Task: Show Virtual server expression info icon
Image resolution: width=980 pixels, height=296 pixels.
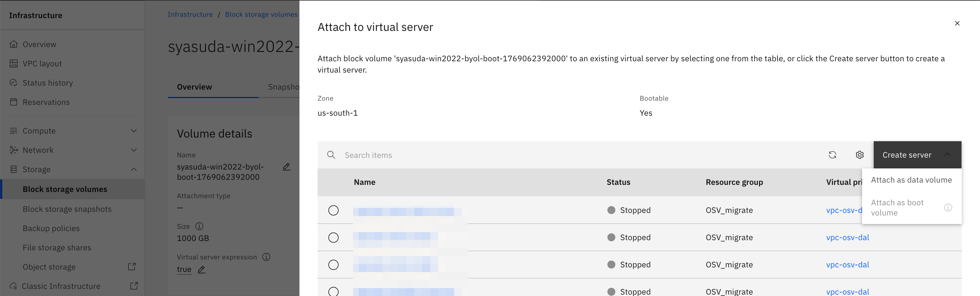Action: pyautogui.click(x=266, y=257)
